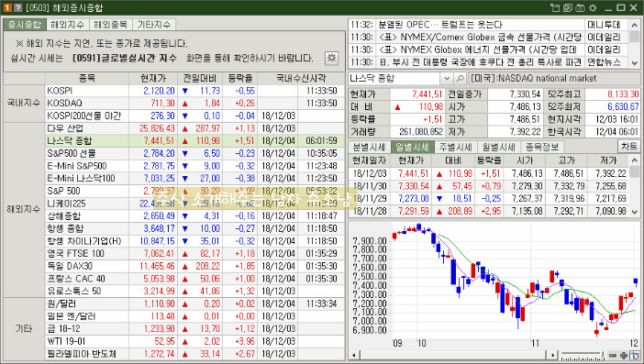Click the chart zoom-in plus icon
This screenshot has height=364, width=644.
(624, 356)
